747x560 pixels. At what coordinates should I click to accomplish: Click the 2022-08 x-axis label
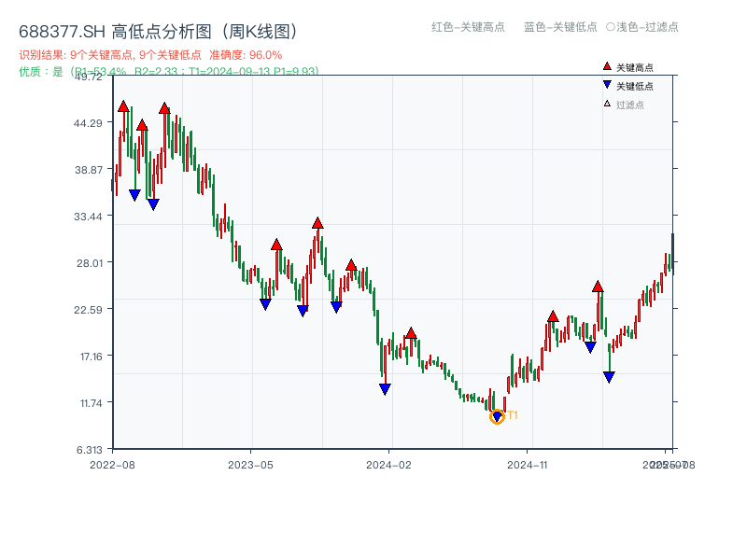tap(112, 465)
